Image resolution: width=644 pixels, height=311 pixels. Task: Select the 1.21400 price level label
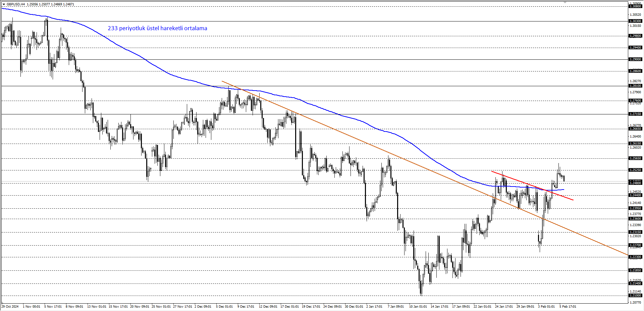(635, 283)
